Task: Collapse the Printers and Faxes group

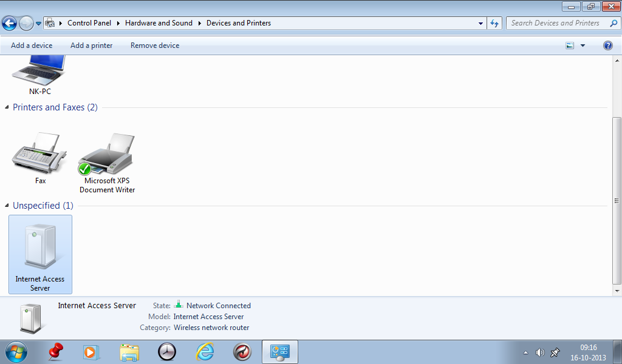Action: point(7,107)
